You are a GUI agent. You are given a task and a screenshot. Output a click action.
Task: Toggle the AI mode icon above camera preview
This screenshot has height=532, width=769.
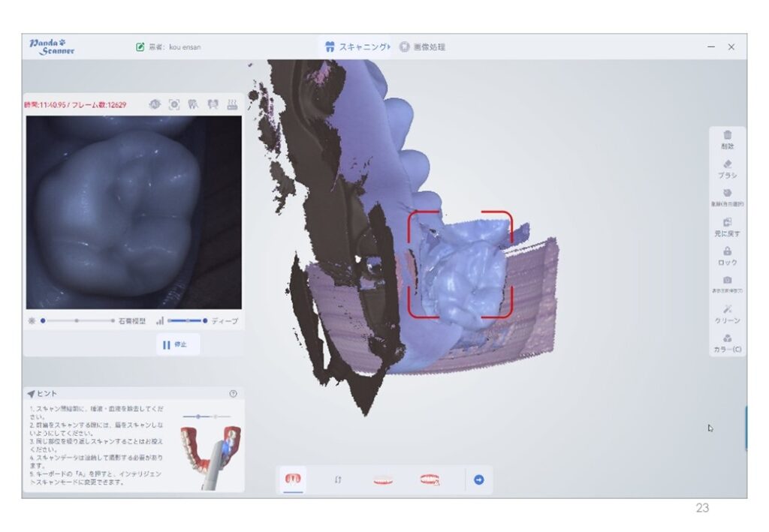pos(155,105)
